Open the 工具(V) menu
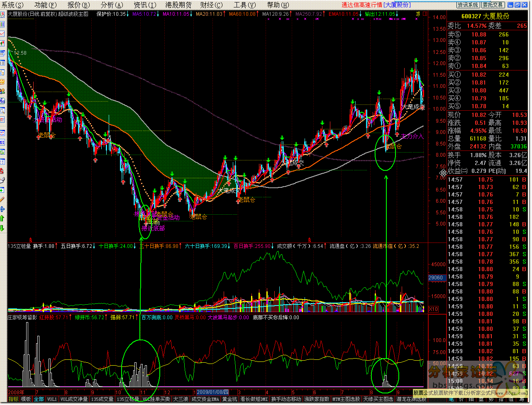Image resolution: width=532 pixels, height=405 pixels. coord(244,5)
